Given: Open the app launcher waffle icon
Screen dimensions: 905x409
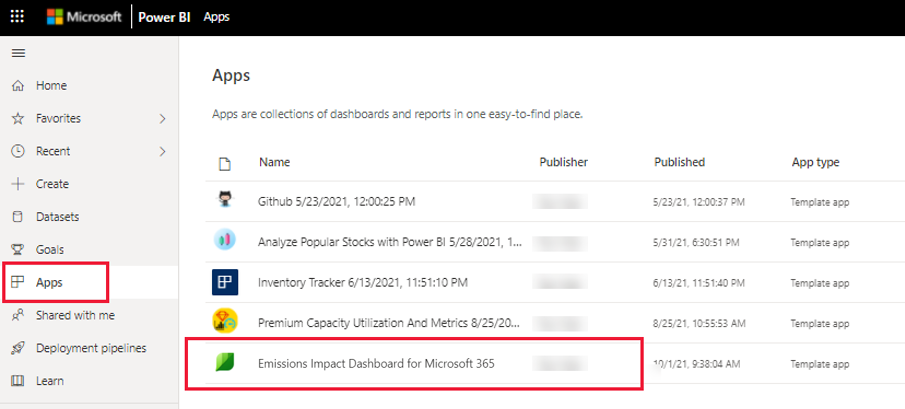Looking at the screenshot, I should pos(18,17).
